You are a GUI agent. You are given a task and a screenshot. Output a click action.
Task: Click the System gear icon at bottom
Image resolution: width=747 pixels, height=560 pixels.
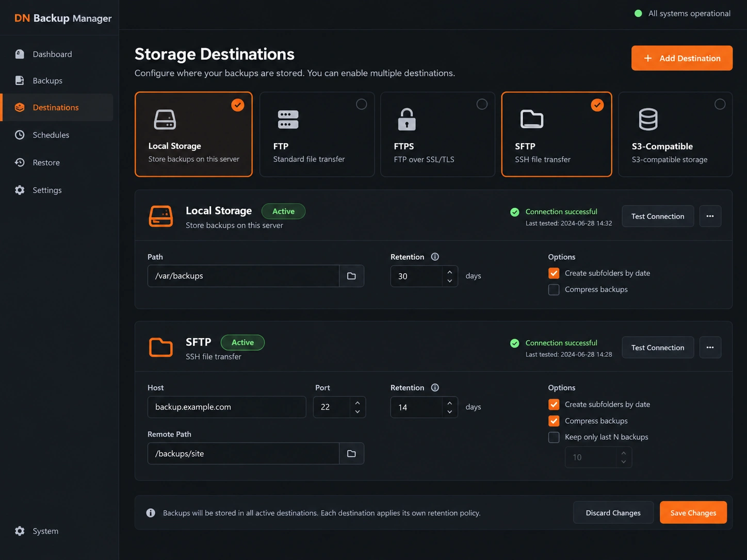20,531
